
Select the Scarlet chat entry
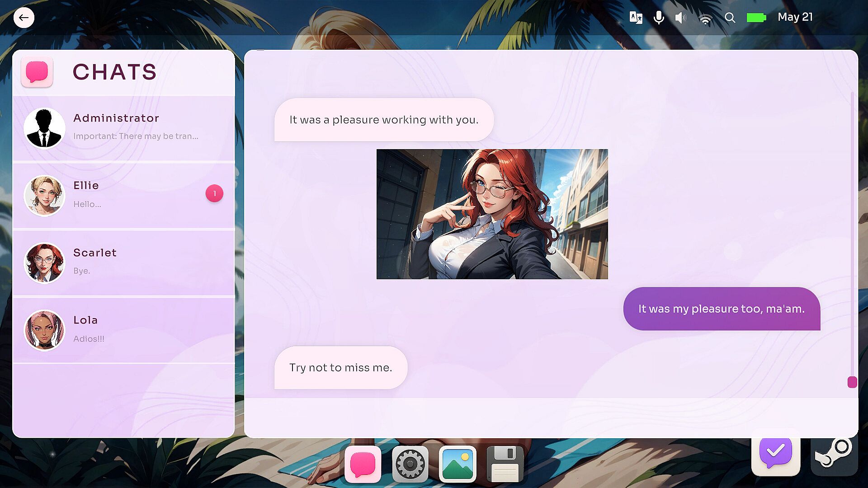tap(123, 263)
